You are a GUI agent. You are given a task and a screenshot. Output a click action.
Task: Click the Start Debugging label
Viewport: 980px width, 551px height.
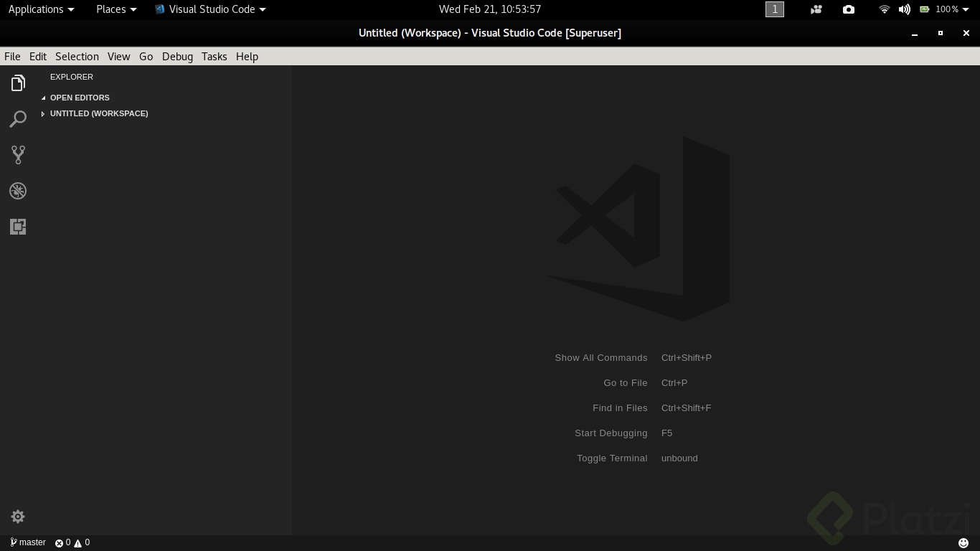click(x=611, y=433)
